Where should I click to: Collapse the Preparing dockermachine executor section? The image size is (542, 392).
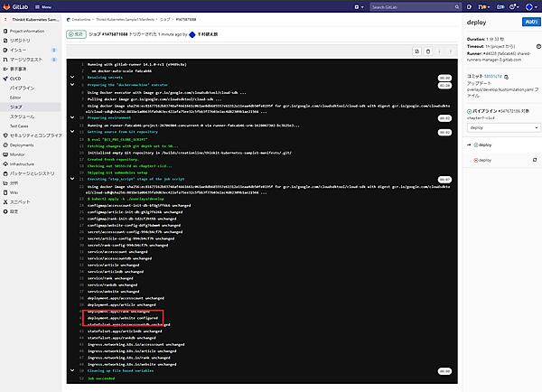coord(72,85)
